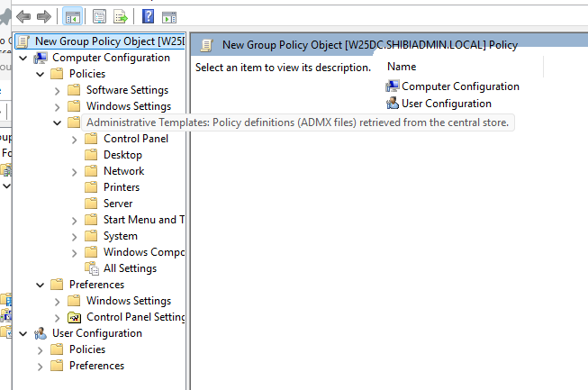Image resolution: width=588 pixels, height=390 pixels.
Task: Select the All Settings tree item
Action: (131, 268)
